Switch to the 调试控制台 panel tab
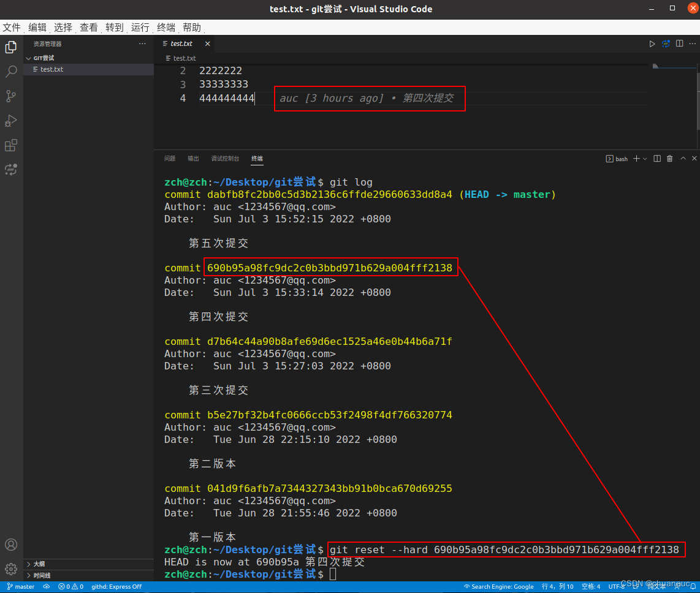The width and height of the screenshot is (700, 593). 225,159
